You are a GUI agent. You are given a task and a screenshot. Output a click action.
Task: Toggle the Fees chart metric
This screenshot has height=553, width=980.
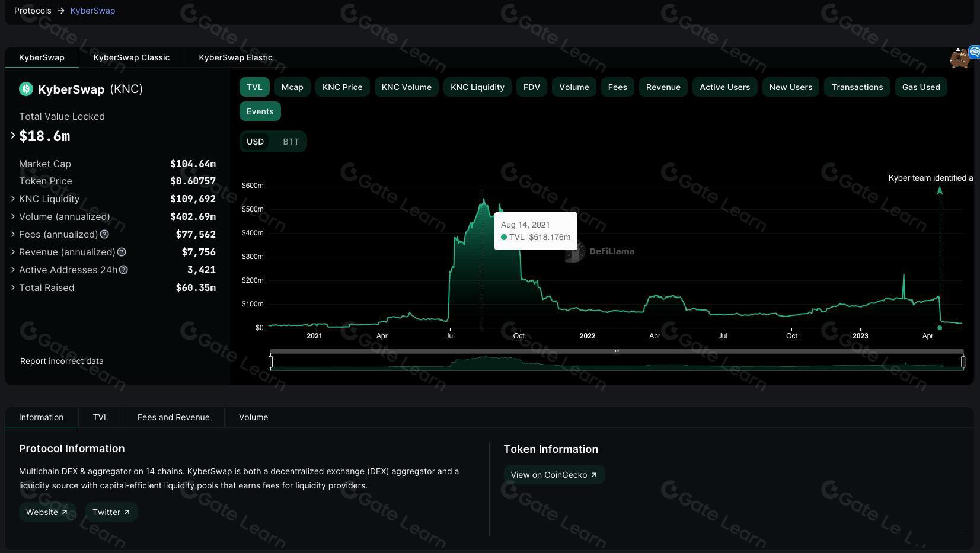pos(618,87)
